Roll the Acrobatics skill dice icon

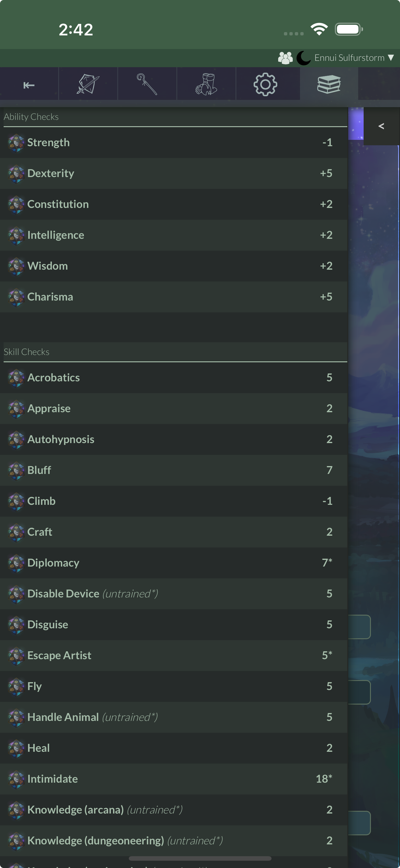(16, 378)
